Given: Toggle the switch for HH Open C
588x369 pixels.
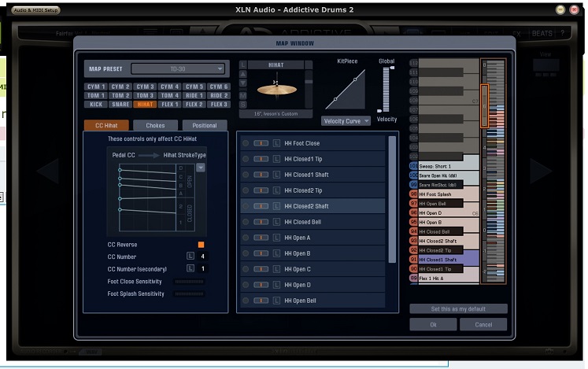Looking at the screenshot, I should tap(261, 269).
